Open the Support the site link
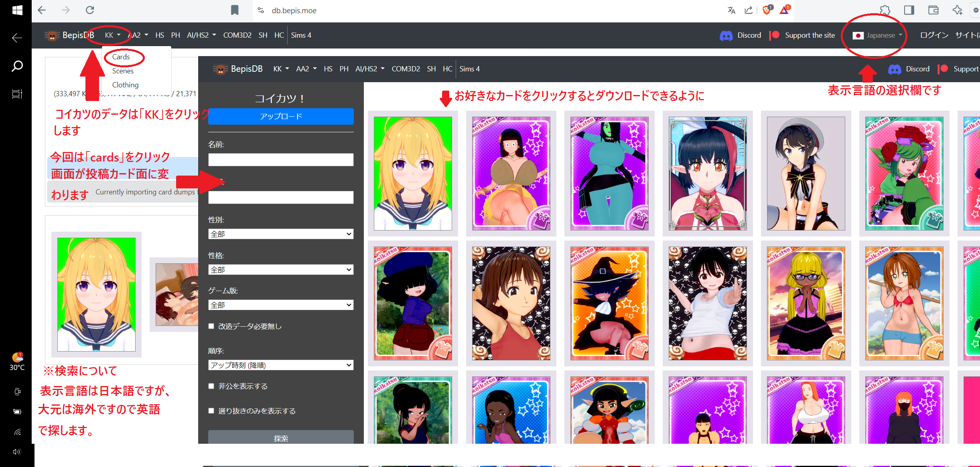Viewport: 980px width, 467px height. click(810, 35)
